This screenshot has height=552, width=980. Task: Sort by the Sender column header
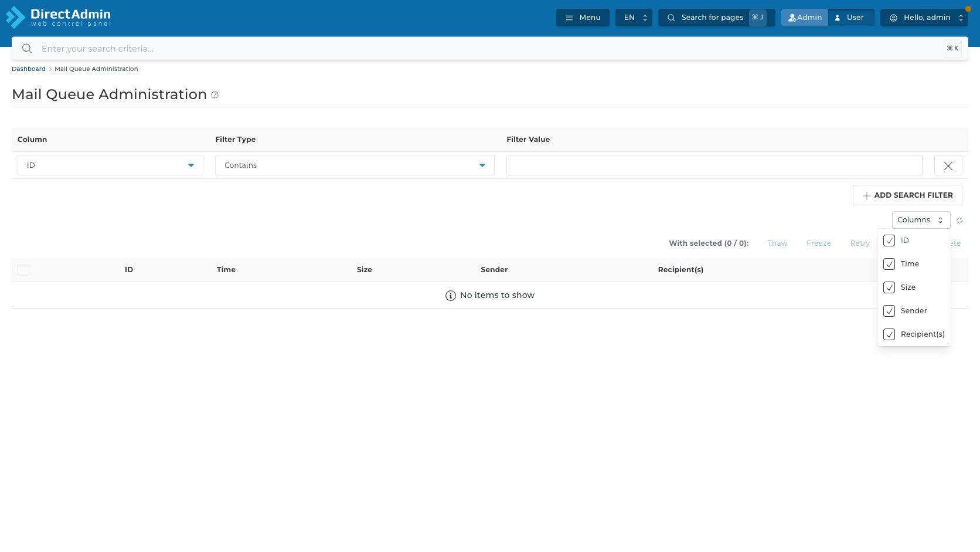point(494,270)
